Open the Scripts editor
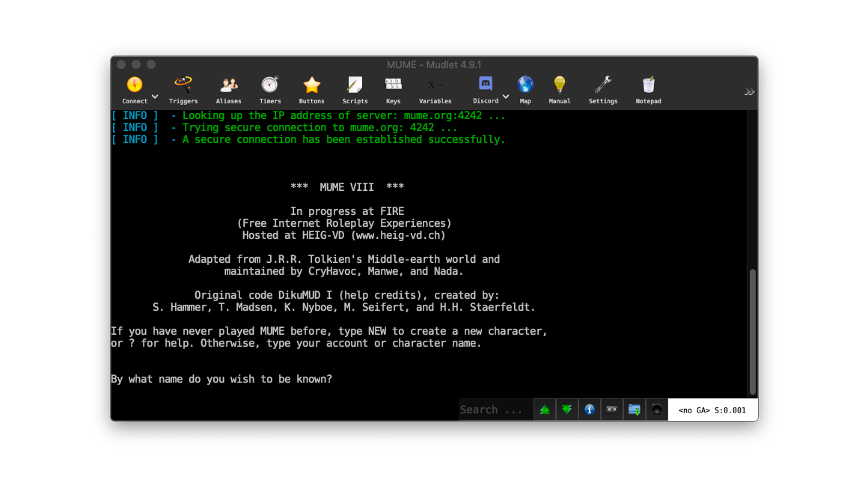868x489 pixels. click(x=355, y=90)
